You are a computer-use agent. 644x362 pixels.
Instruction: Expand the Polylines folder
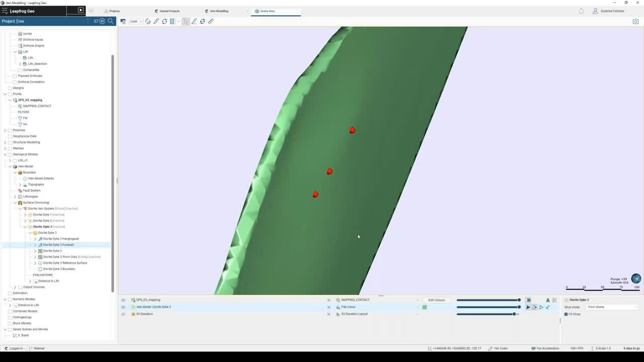(x=5, y=130)
